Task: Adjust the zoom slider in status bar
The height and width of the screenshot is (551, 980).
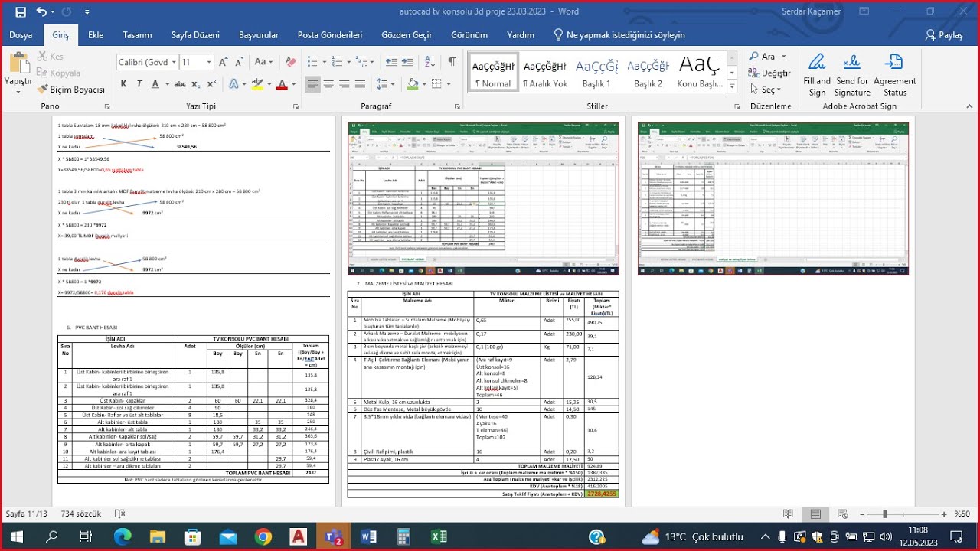Action: [884, 514]
